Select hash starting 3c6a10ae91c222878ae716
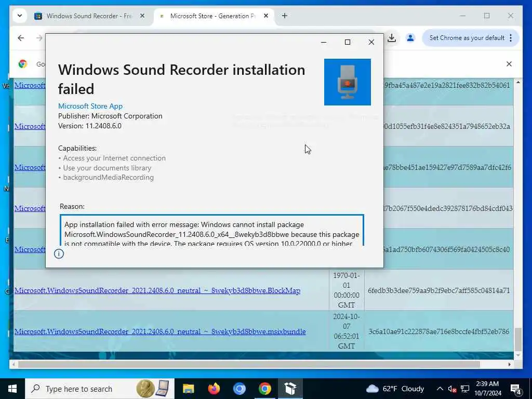This screenshot has height=399, width=532. pyautogui.click(x=439, y=331)
